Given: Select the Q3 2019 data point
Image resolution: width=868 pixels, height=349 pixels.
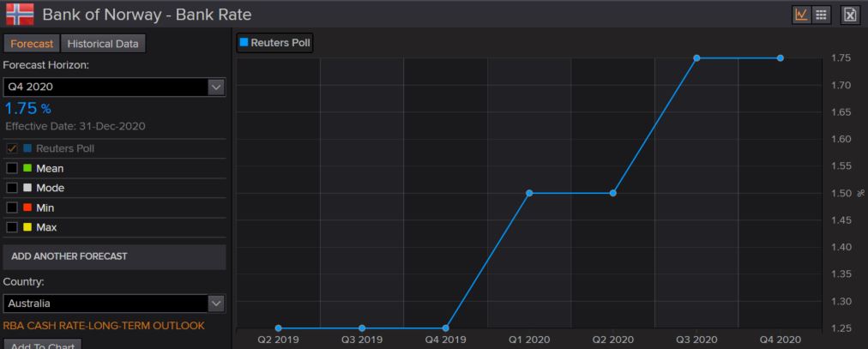Looking at the screenshot, I should pos(362,328).
